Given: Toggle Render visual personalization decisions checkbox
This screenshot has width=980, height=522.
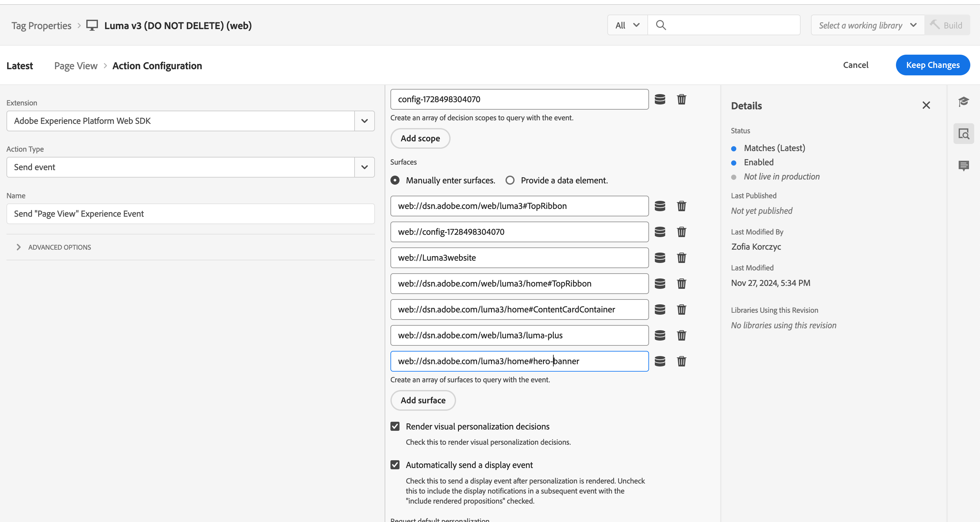Looking at the screenshot, I should tap(395, 427).
